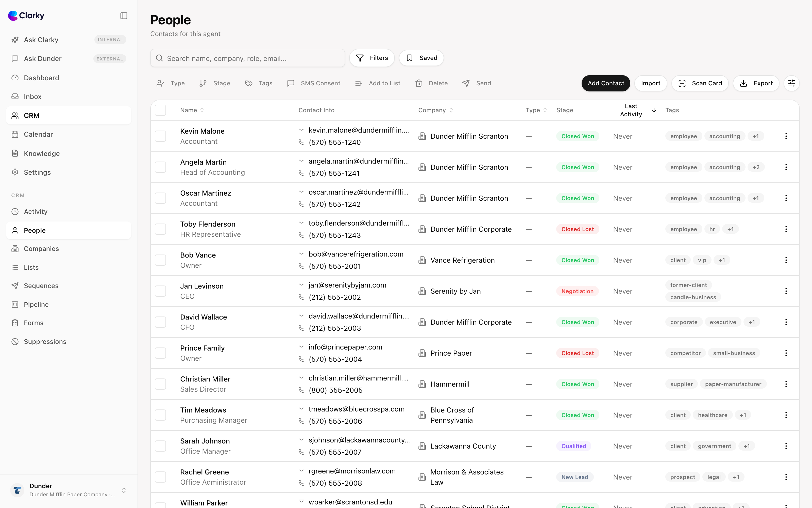Click the email icon for Jan Levinson
The image size is (812, 508).
pos(301,285)
